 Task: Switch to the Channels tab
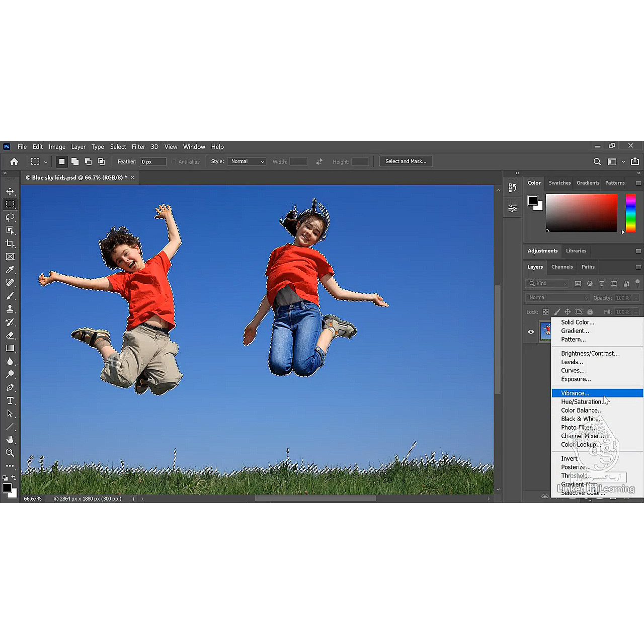[x=562, y=267]
